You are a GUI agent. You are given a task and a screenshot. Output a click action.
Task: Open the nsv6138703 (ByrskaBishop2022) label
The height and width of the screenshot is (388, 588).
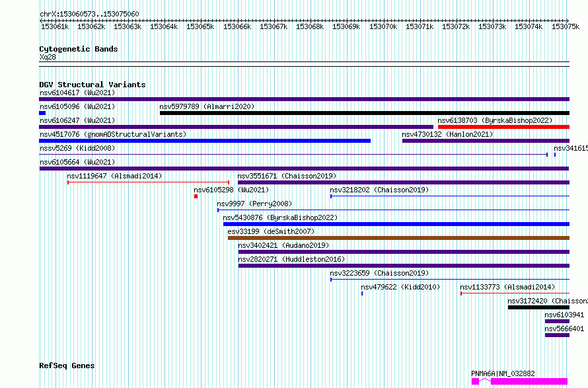pyautogui.click(x=495, y=120)
